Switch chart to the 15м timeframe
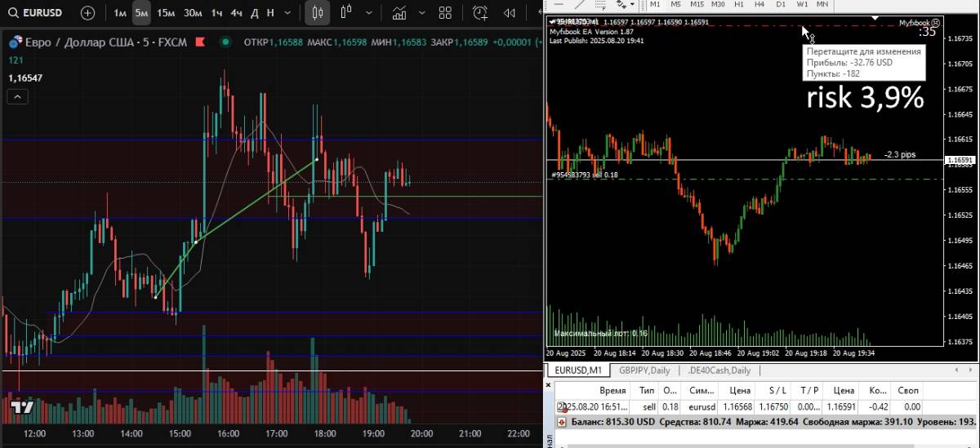The width and height of the screenshot is (980, 448). coord(166,13)
